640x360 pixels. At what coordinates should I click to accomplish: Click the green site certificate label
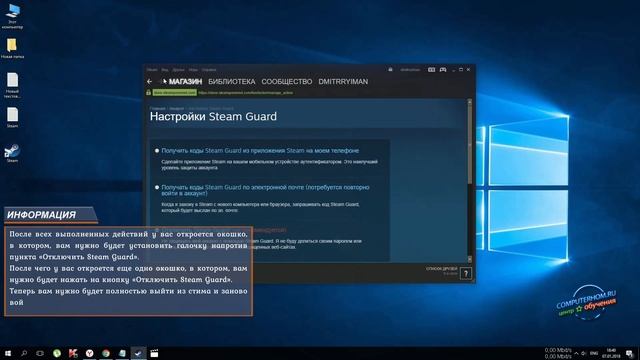tap(174, 93)
